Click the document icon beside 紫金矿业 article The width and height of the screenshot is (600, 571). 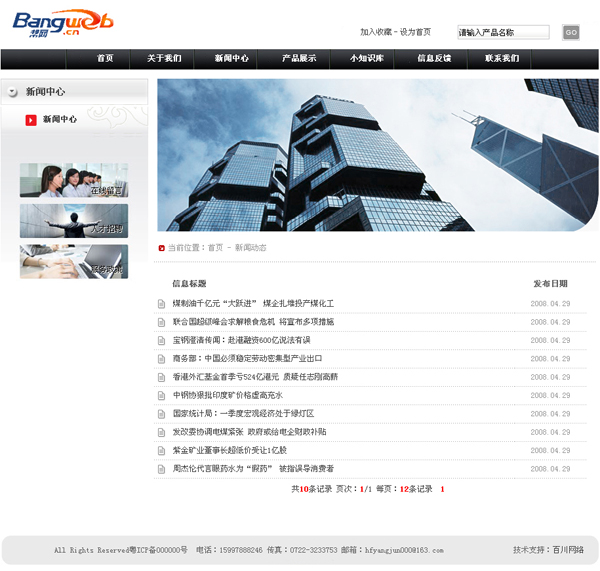tap(161, 451)
